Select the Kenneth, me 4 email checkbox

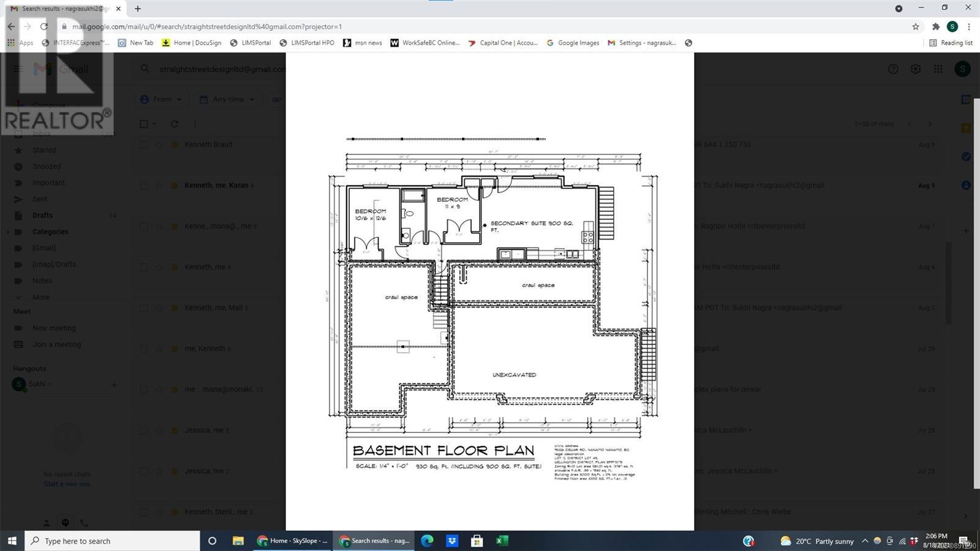point(144,267)
